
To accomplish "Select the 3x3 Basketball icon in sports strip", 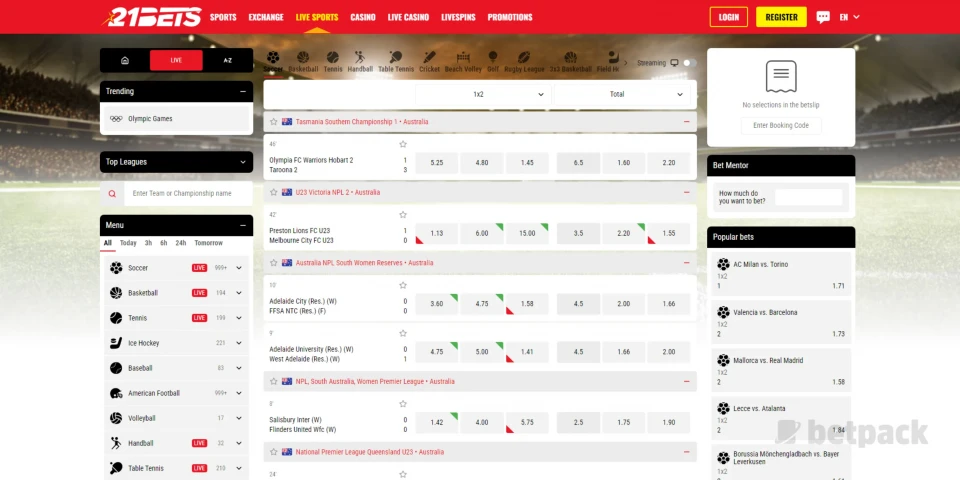I will [571, 58].
